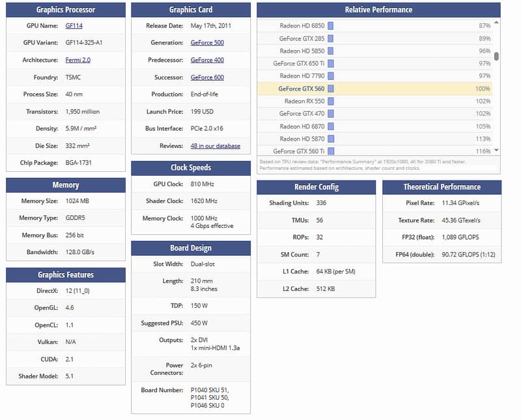521x420 pixels.
Task: Select the Radeon HD 7790 performance row
Action: coord(375,76)
